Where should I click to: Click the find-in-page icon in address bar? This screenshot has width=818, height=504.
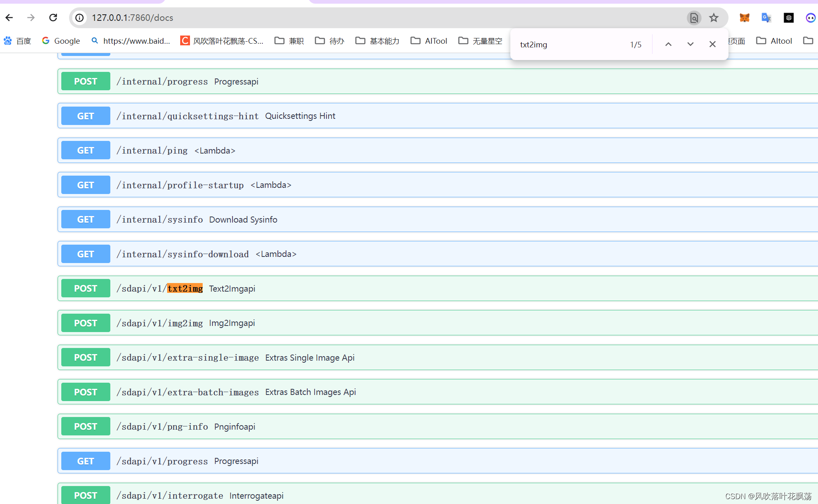pos(694,18)
